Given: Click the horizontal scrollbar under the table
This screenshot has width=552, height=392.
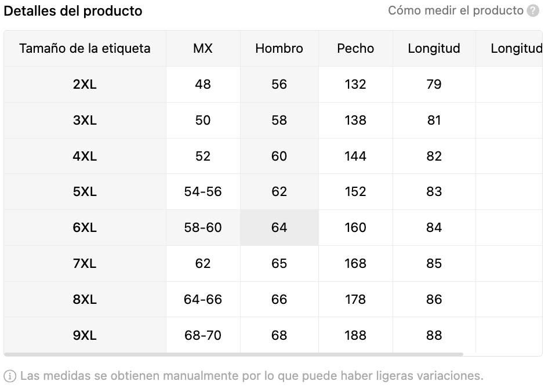Looking at the screenshot, I should pos(234,354).
